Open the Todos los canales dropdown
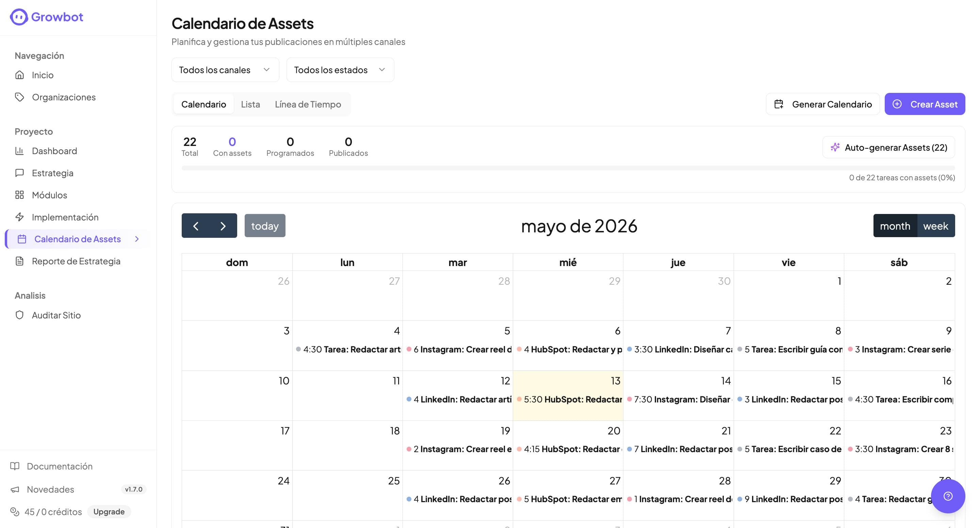Viewport: 980px width, 528px height. (225, 70)
